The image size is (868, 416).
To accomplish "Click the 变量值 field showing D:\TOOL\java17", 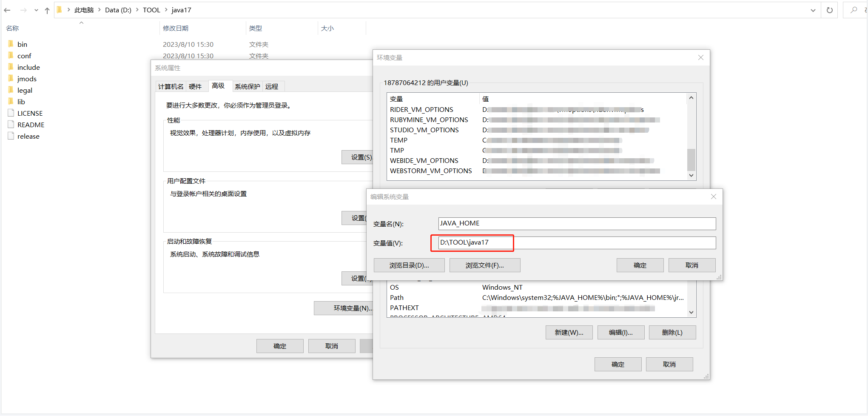I will click(472, 242).
